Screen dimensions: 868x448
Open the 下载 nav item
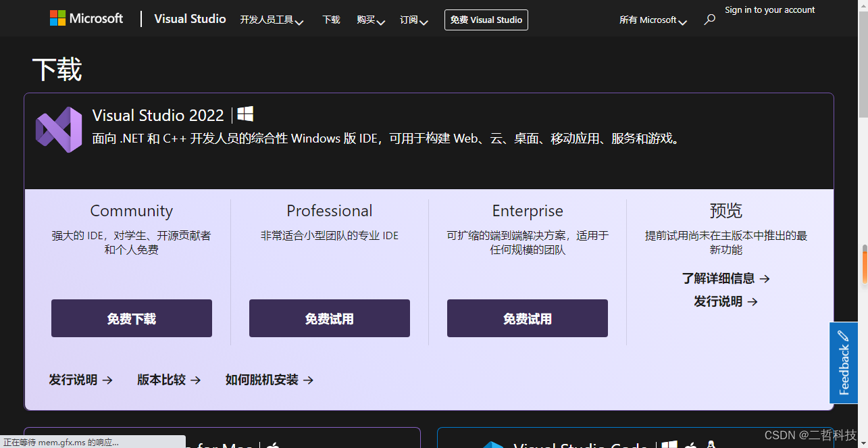tap(331, 20)
